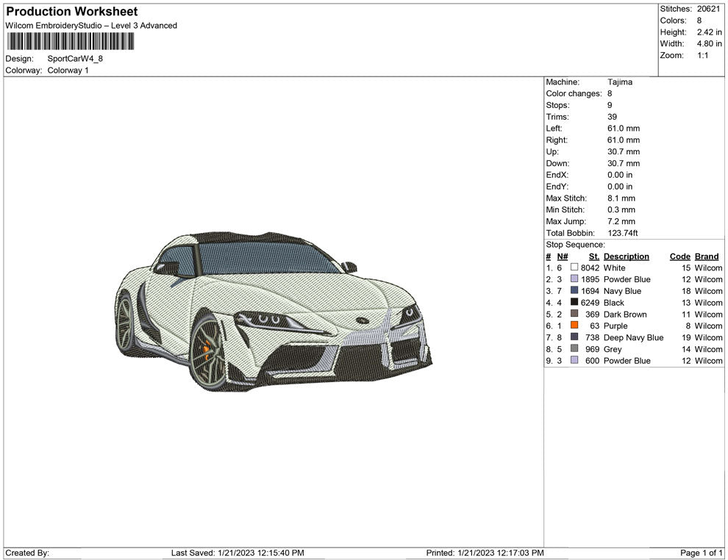Click the Grey thread color swatch

point(574,349)
